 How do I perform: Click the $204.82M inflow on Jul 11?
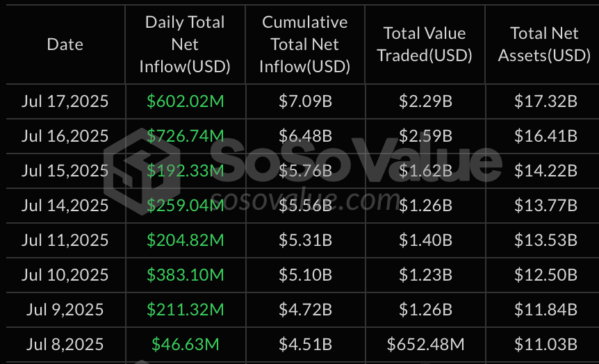coord(186,240)
